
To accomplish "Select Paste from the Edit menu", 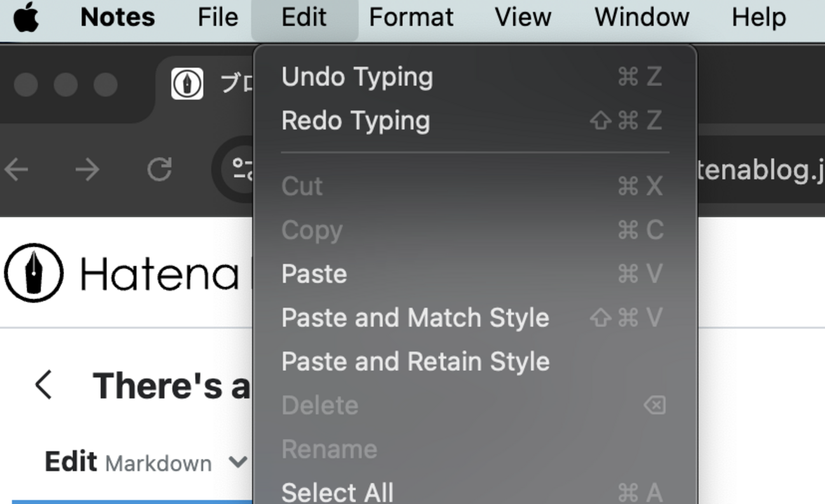I will 314,274.
